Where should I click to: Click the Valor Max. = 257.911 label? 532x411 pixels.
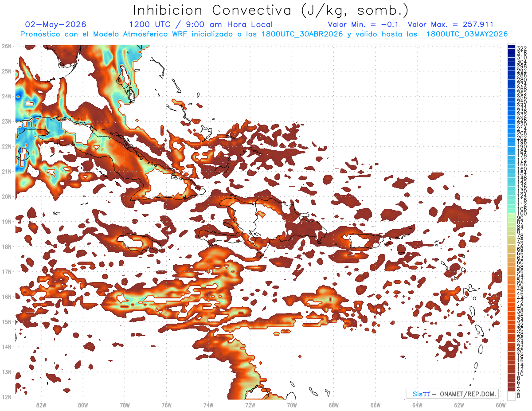point(450,24)
